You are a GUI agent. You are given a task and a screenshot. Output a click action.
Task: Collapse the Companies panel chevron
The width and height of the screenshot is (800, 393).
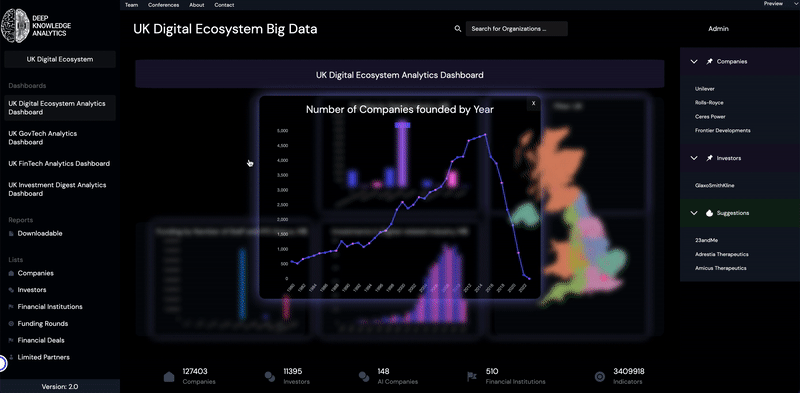pos(694,61)
